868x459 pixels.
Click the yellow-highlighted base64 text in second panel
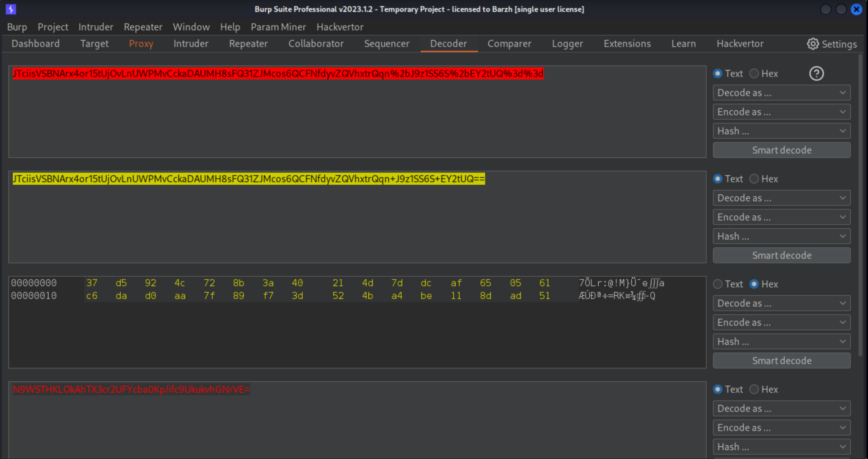249,179
